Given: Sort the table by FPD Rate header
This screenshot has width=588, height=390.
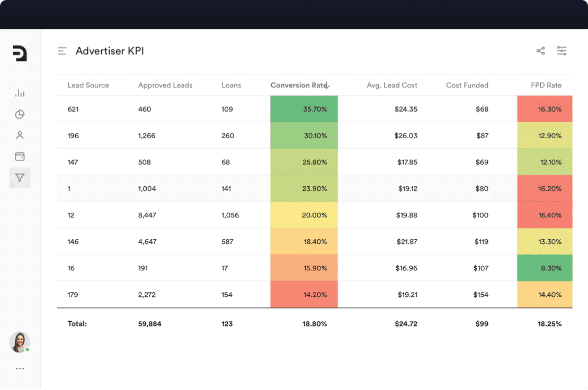Looking at the screenshot, I should [546, 85].
